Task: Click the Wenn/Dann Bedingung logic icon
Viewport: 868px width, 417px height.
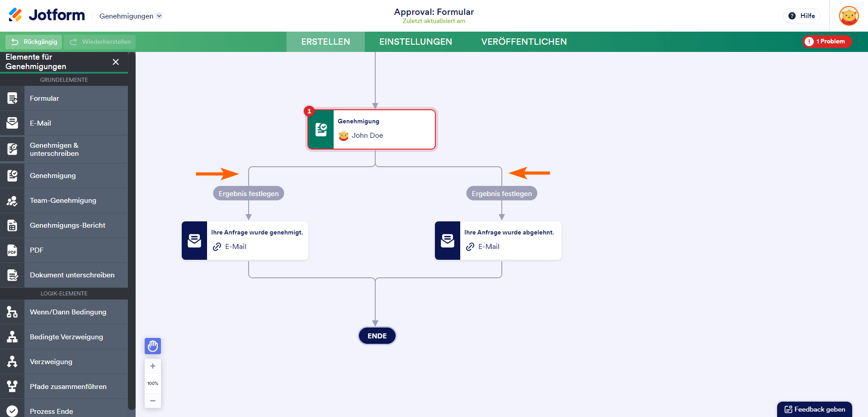Action: point(12,312)
